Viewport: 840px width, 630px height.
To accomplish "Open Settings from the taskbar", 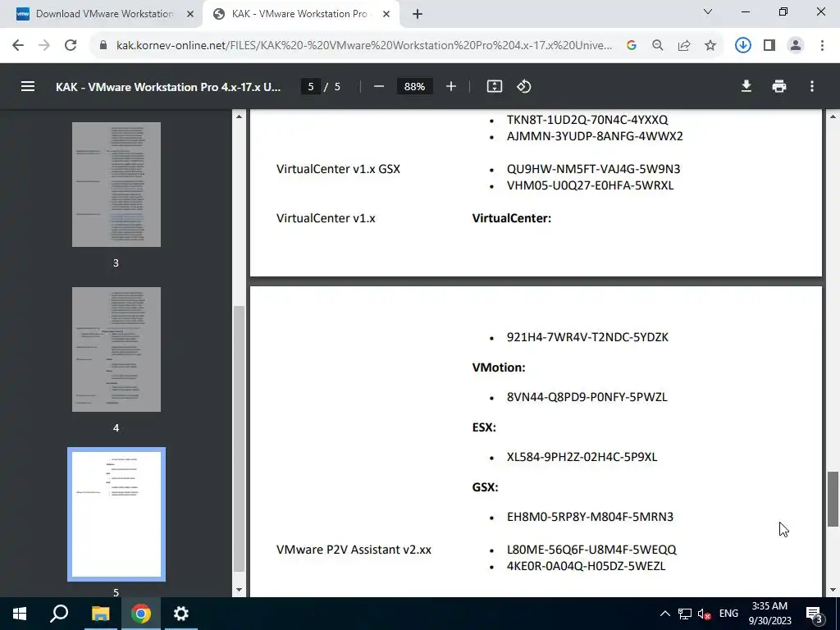I will coord(181,614).
